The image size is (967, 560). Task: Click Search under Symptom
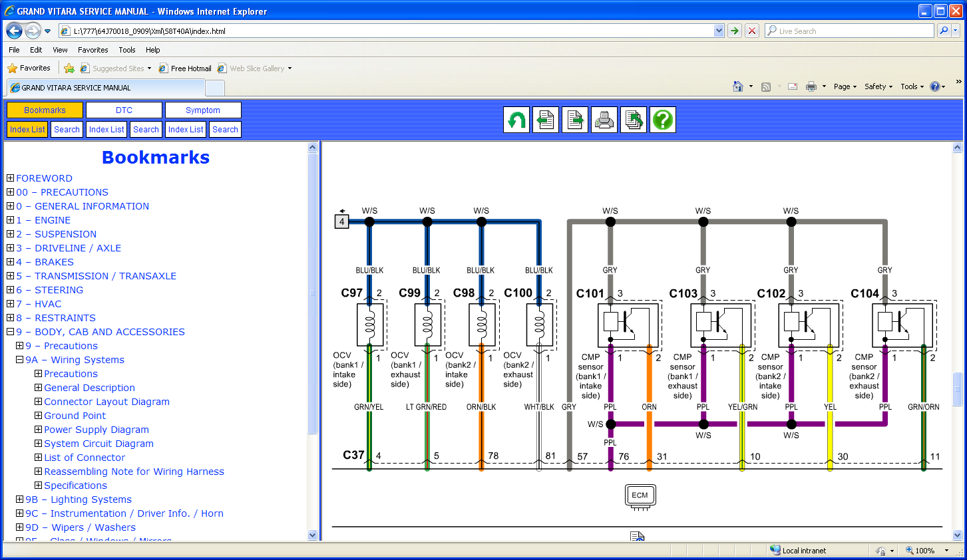[x=225, y=130]
